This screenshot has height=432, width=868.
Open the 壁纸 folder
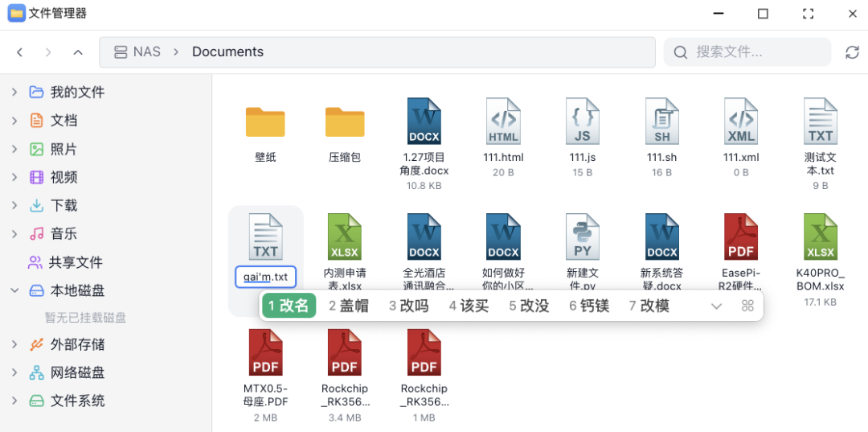265,121
